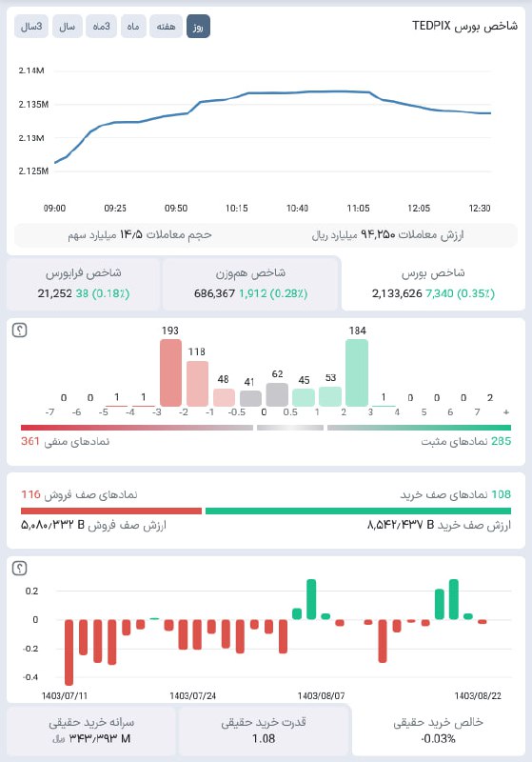The height and width of the screenshot is (762, 532).
Task: Click the 2.125M y-axis label
Action: tap(33, 171)
